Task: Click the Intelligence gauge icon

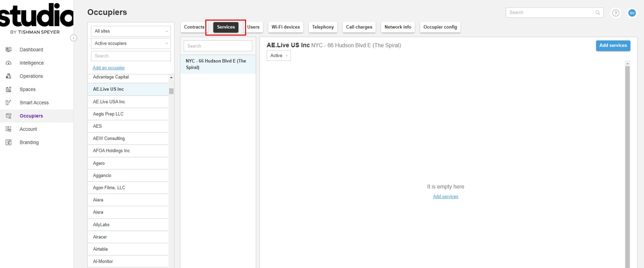Action: pos(9,63)
